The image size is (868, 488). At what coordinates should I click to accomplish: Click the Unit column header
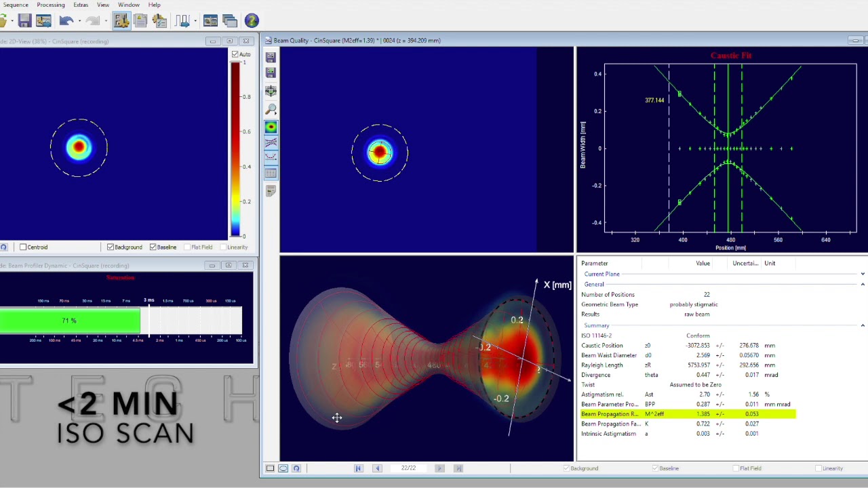pos(770,264)
